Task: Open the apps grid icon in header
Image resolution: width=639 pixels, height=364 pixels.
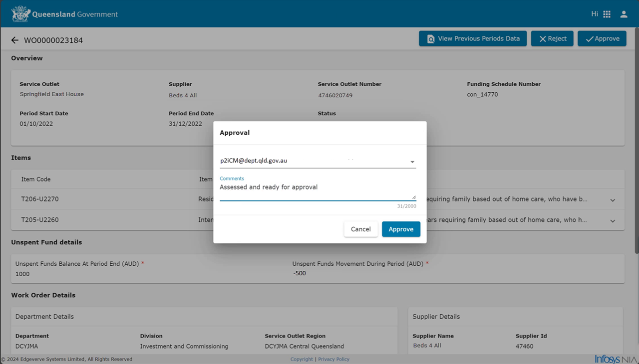Action: pyautogui.click(x=607, y=14)
